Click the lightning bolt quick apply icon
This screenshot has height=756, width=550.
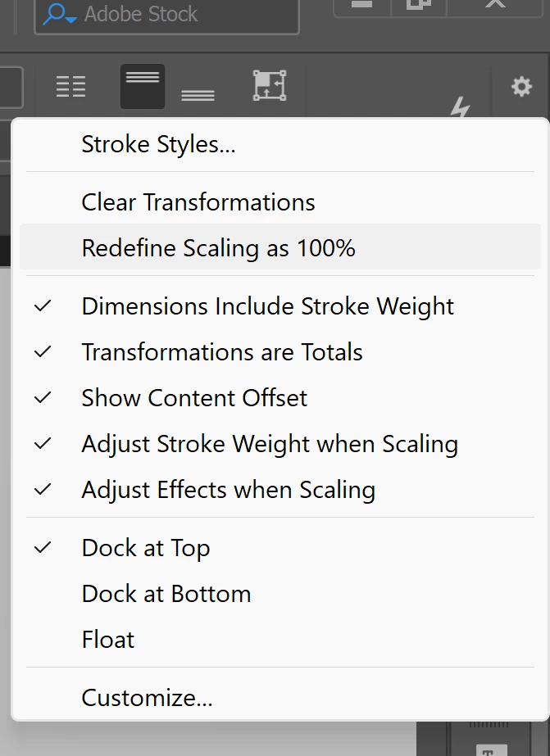pos(461,108)
